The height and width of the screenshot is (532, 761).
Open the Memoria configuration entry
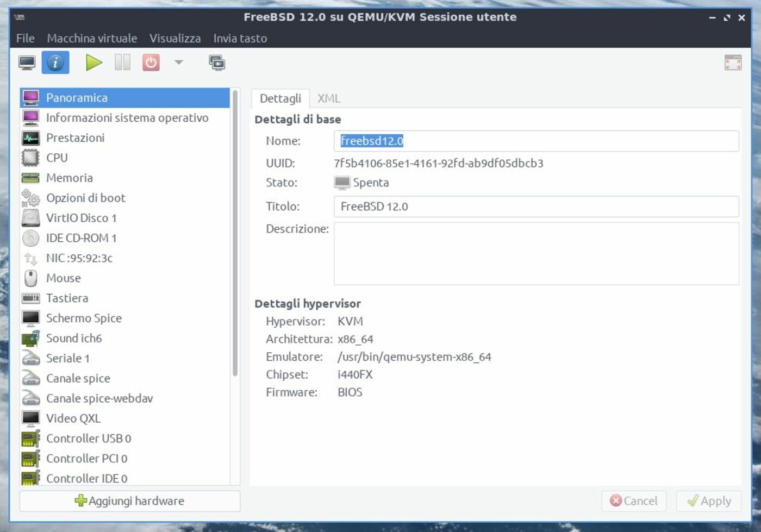click(x=69, y=178)
